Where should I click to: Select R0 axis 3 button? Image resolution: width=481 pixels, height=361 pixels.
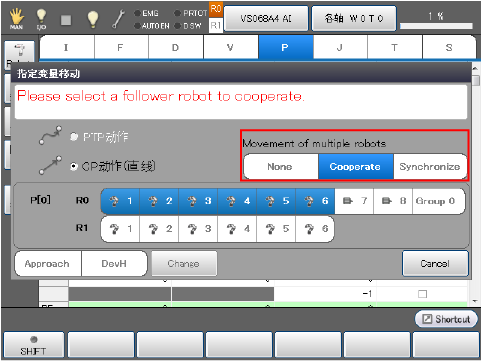click(198, 201)
